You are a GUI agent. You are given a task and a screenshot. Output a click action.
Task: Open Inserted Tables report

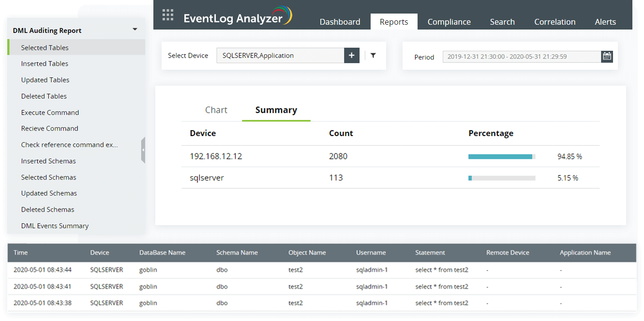[x=45, y=64]
